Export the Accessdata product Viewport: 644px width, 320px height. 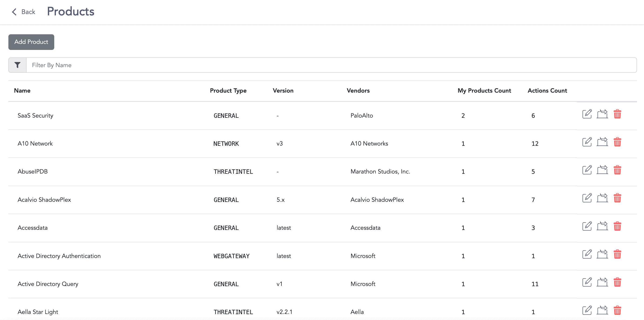coord(602,226)
